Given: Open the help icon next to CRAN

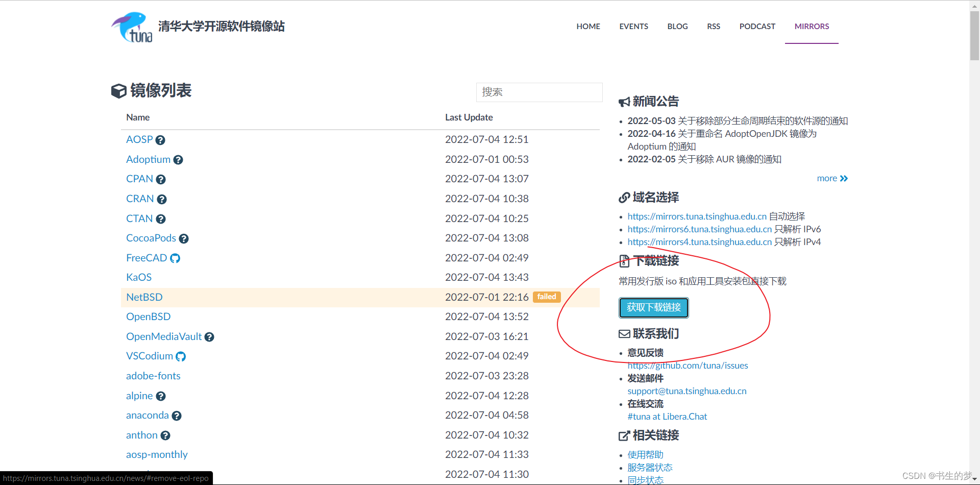Looking at the screenshot, I should click(x=162, y=199).
